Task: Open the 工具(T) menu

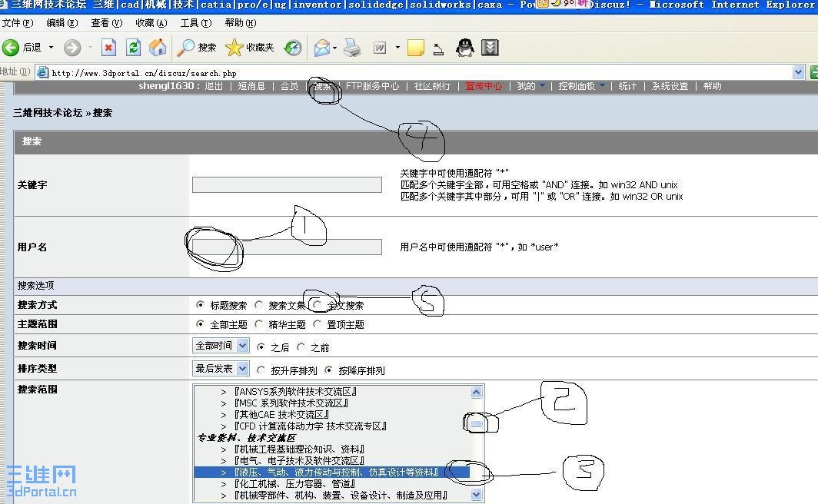Action: tap(196, 23)
